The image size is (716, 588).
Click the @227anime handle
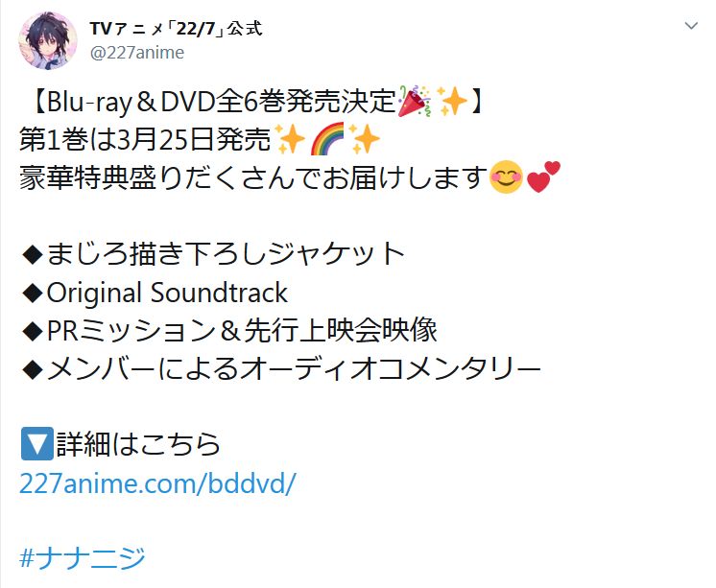[x=137, y=53]
